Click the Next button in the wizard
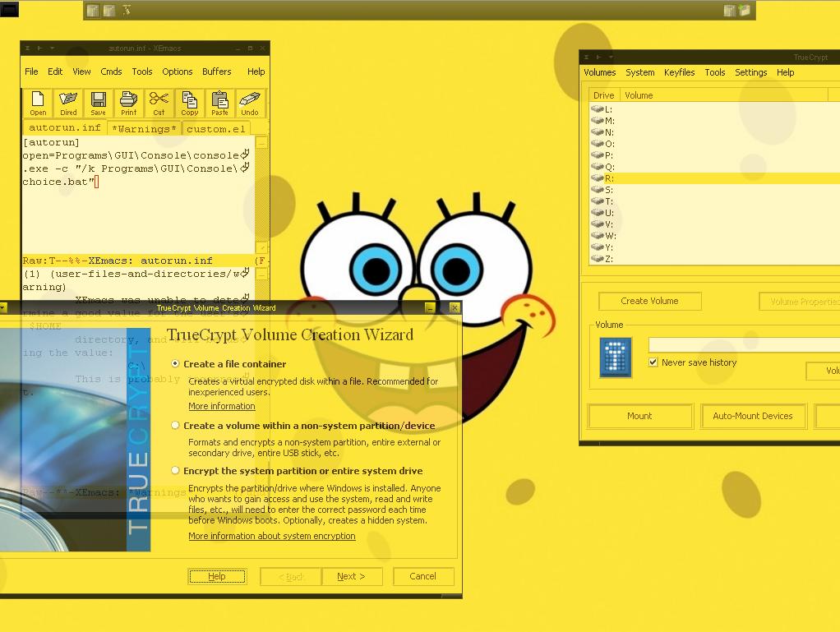 [351, 576]
